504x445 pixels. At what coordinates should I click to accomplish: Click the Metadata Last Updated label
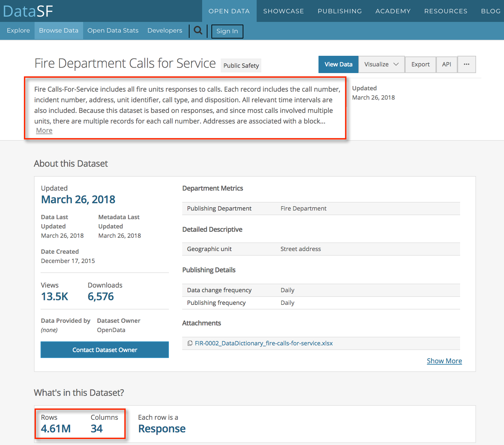point(119,222)
